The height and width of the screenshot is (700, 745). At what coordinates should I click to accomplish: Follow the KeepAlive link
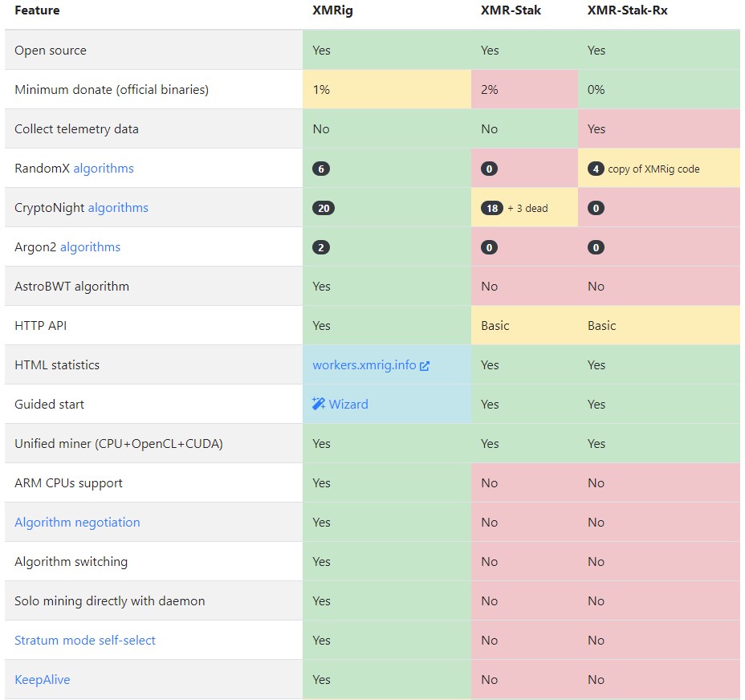tap(43, 680)
